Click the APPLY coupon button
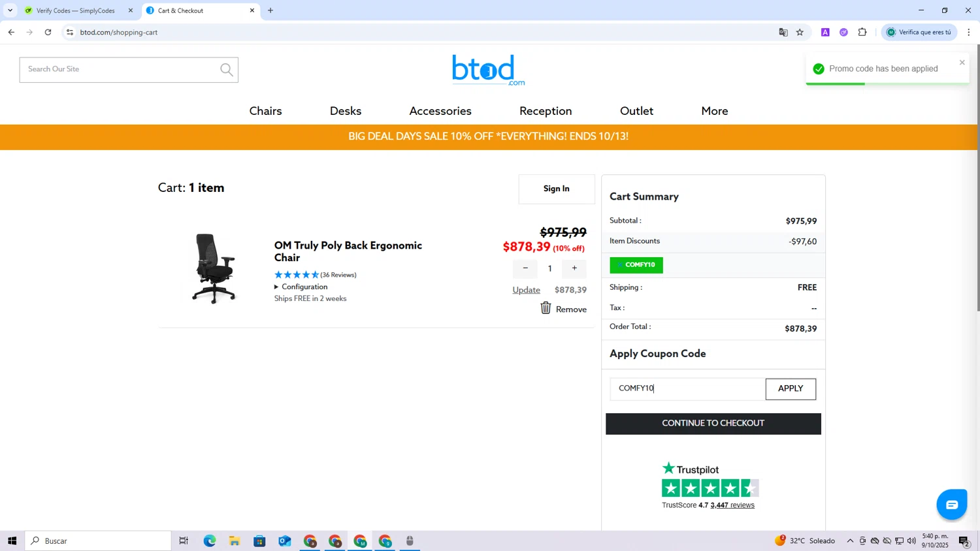Viewport: 980px width, 551px height. tap(791, 389)
